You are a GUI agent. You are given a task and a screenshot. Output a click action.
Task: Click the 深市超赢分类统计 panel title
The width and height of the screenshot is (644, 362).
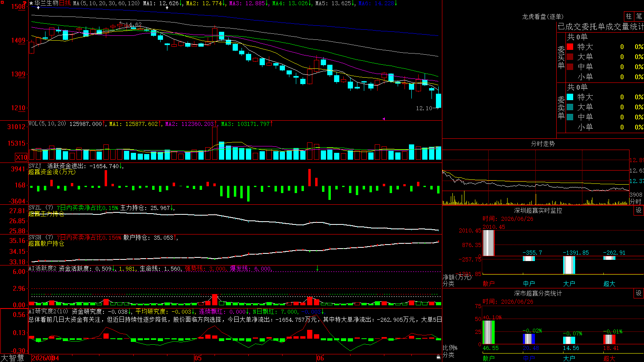tap(538, 293)
